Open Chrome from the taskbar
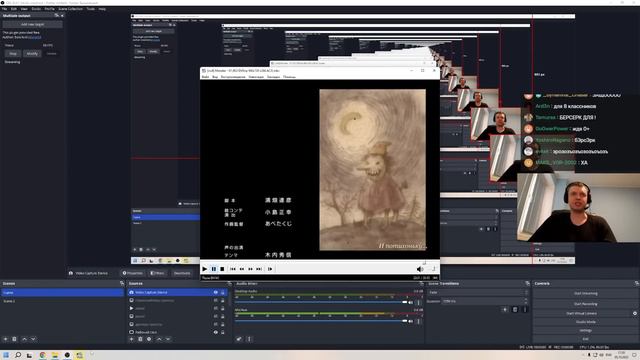Screen dimensions: 640x360 tap(42, 355)
